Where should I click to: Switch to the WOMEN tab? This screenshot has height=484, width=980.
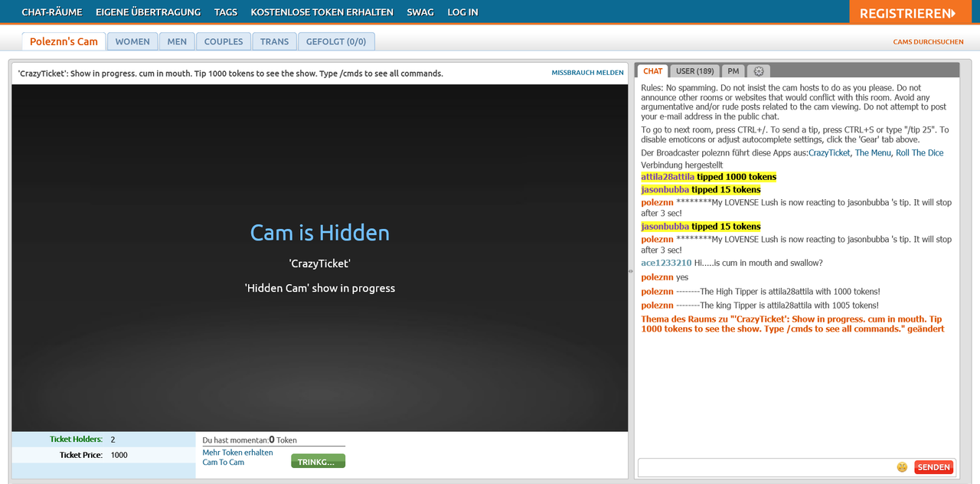point(132,41)
